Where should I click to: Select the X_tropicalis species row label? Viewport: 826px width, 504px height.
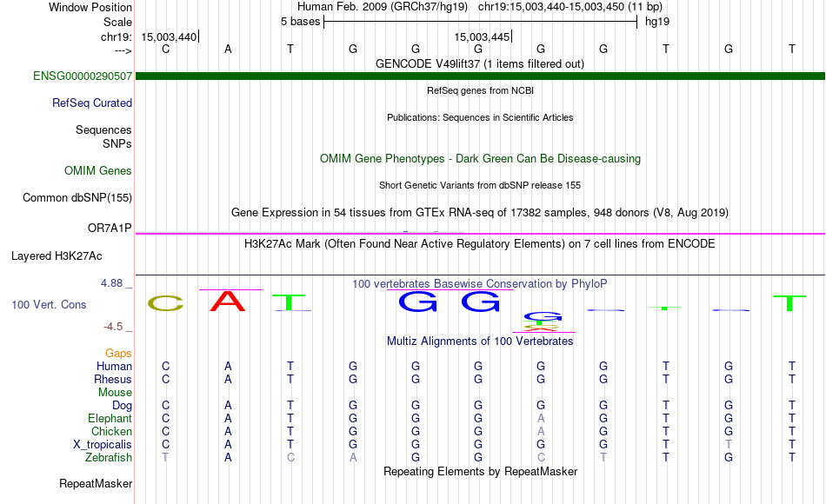(x=103, y=445)
